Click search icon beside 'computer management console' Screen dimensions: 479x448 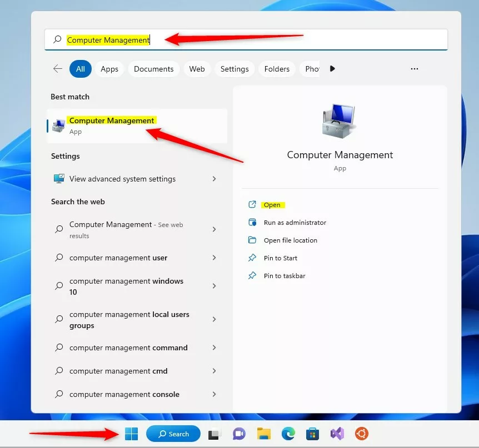coord(59,394)
